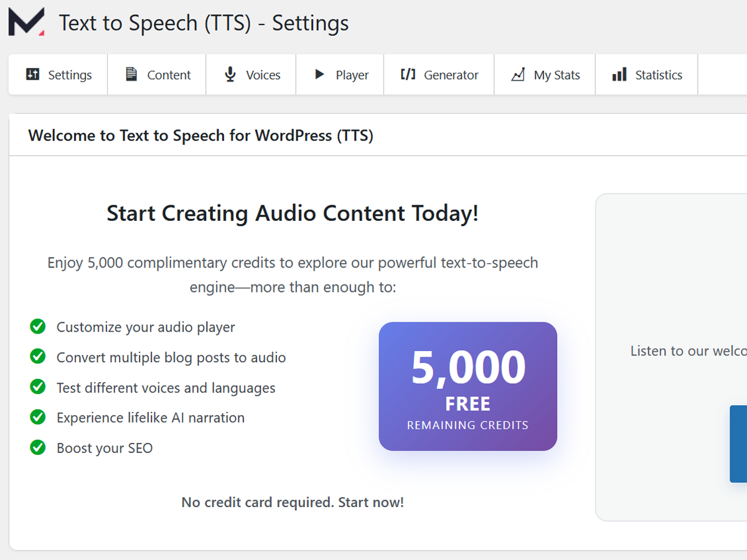Click the checkmark beside Experience lifelike AI narration
The width and height of the screenshot is (747, 560).
pyautogui.click(x=38, y=417)
